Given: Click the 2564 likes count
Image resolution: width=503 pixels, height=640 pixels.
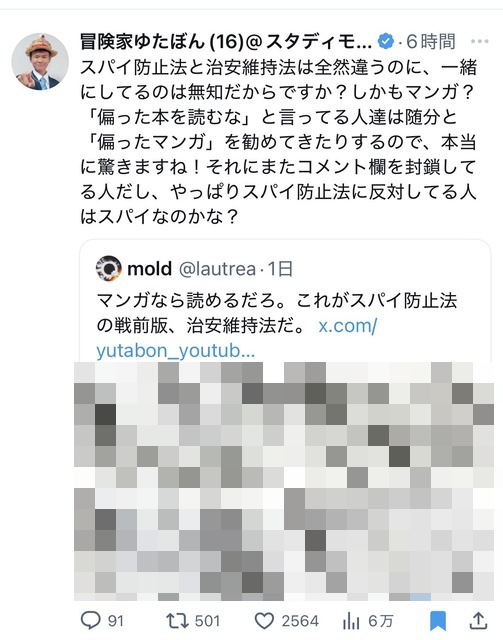Looking at the screenshot, I should click(x=300, y=621).
